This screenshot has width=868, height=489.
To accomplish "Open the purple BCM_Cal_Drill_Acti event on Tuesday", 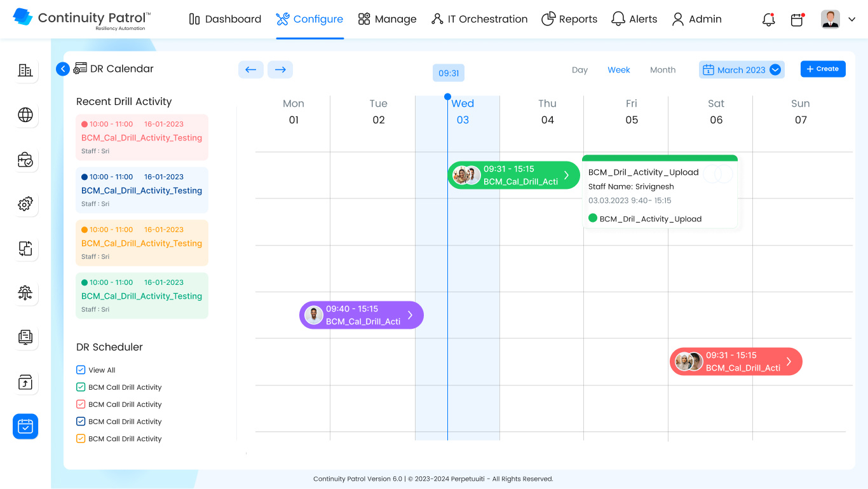I will 361,315.
